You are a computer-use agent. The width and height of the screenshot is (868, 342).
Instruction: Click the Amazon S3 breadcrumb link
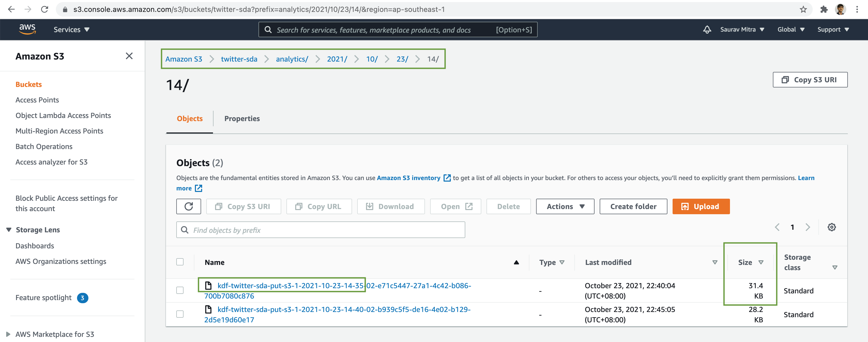184,59
